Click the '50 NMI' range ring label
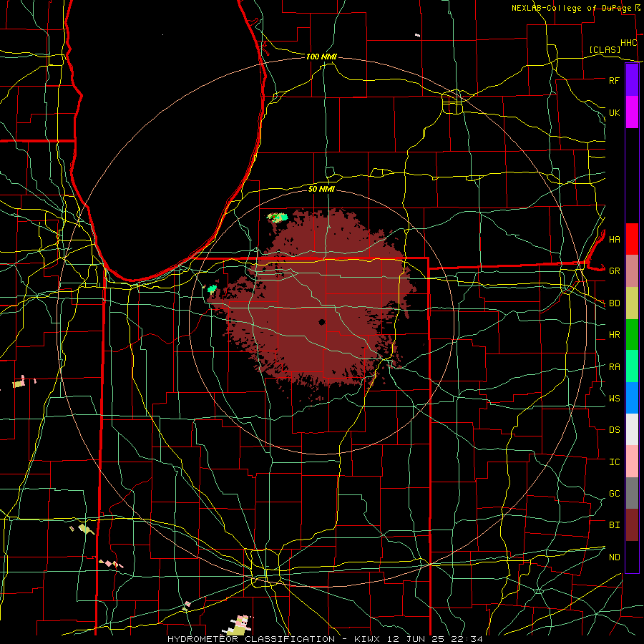This screenshot has height=644, width=644. [321, 189]
